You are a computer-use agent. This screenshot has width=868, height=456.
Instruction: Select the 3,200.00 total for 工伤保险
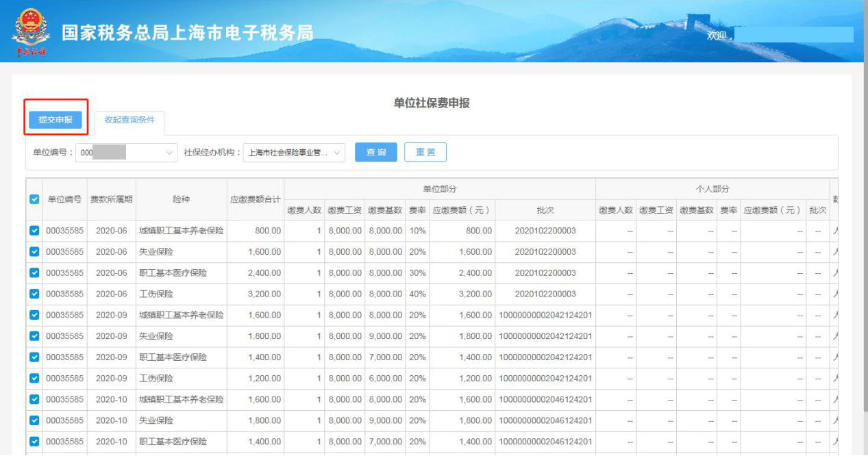tap(256, 294)
